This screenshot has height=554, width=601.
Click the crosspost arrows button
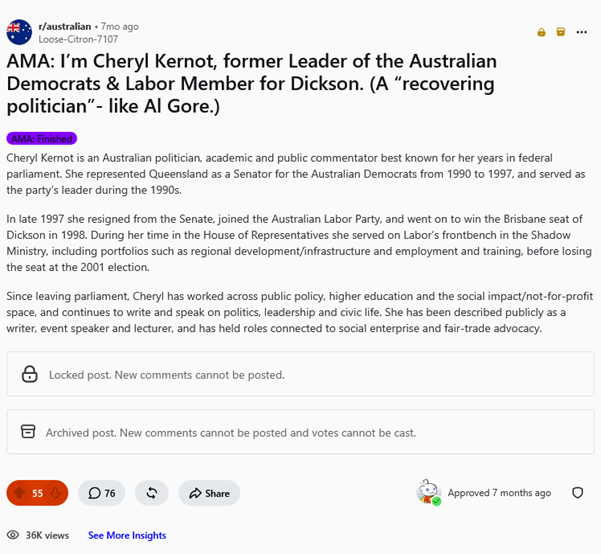point(152,493)
